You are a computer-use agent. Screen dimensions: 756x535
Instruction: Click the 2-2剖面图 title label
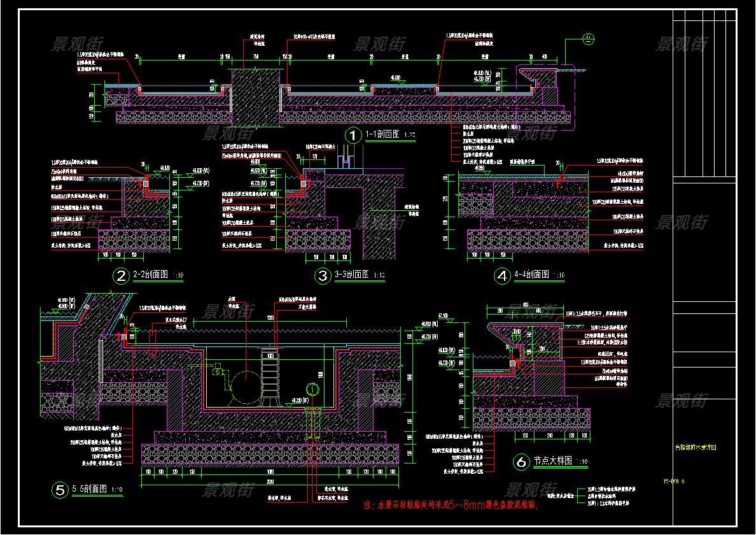150,275
